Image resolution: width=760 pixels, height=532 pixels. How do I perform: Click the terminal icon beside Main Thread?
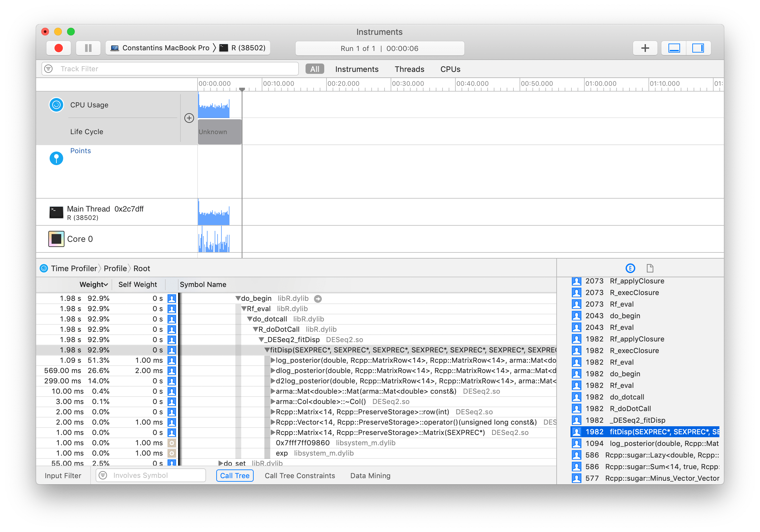click(x=56, y=212)
